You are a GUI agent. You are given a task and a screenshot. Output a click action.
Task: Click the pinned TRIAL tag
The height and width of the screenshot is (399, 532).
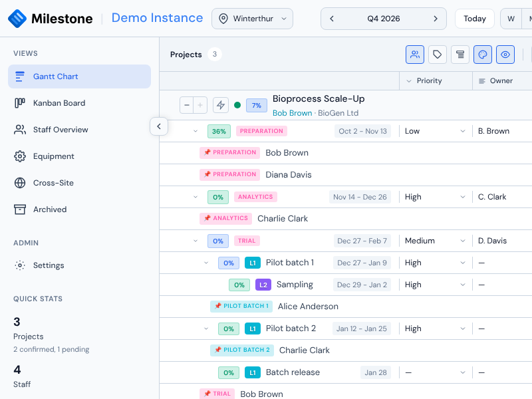click(217, 394)
